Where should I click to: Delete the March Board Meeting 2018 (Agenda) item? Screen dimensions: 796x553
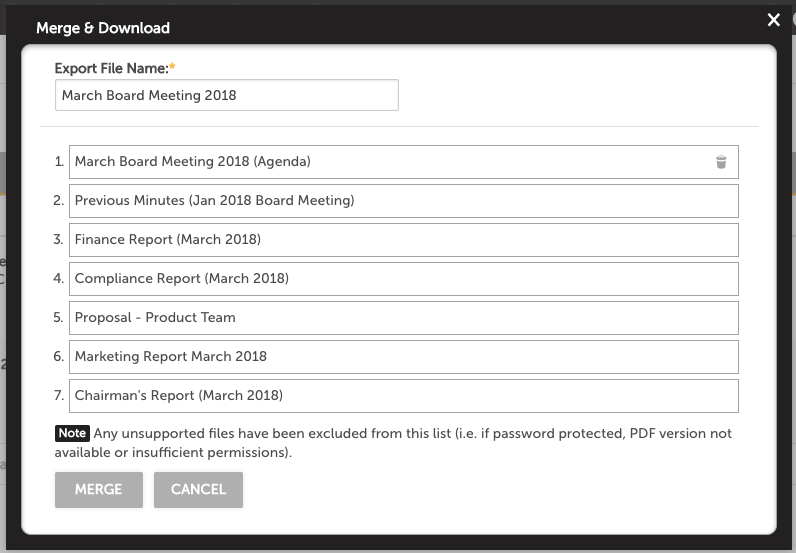(721, 162)
